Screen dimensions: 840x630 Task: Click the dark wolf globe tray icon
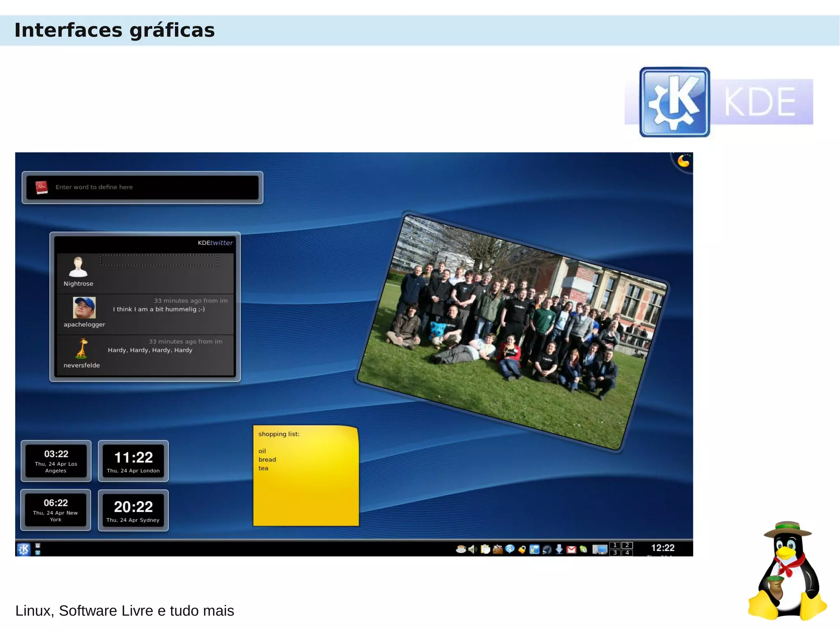(547, 549)
